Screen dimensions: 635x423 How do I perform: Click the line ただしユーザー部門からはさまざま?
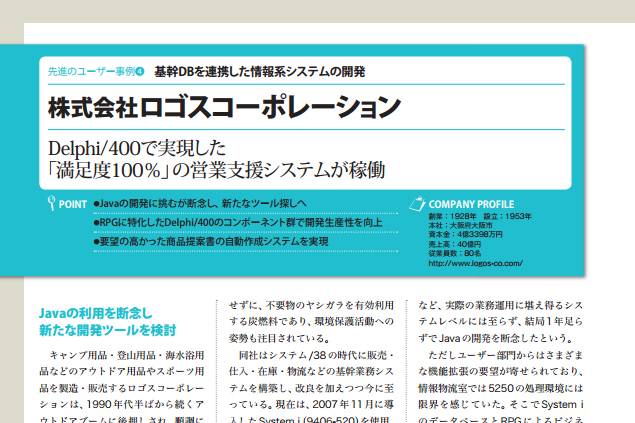tap(505, 355)
